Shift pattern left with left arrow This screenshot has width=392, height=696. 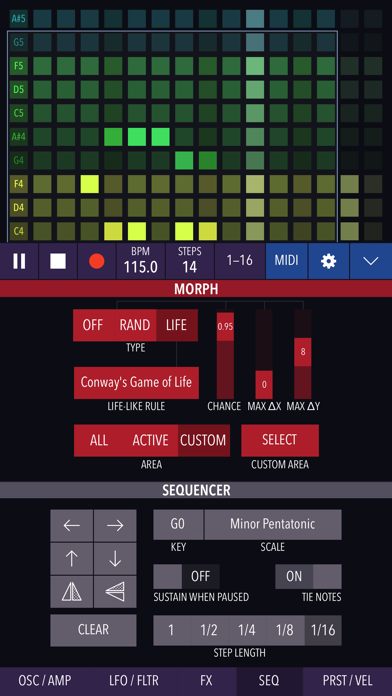tap(71, 526)
